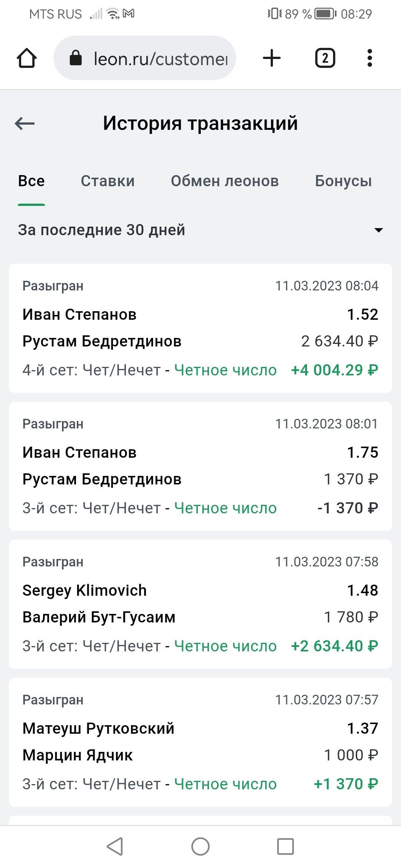Screen dimensions: 401x868
Task: Switch to the Обмен леонов tab
Action: click(x=225, y=181)
